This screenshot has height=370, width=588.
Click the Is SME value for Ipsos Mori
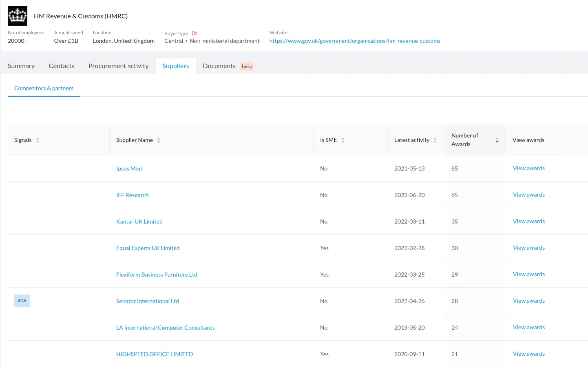pyautogui.click(x=324, y=168)
